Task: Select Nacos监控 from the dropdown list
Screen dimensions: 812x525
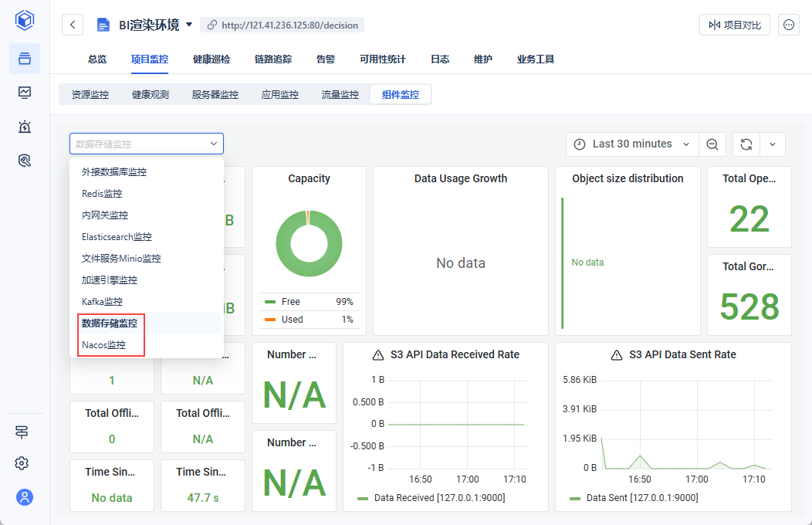Action: [103, 345]
